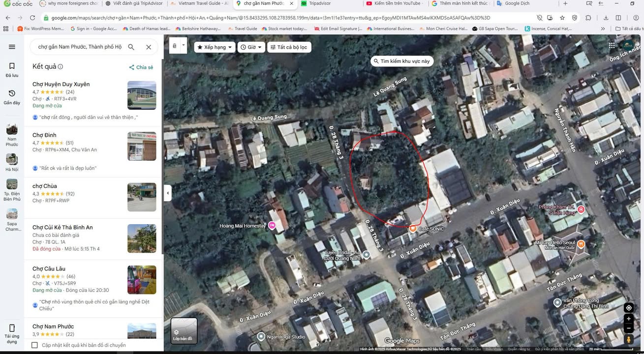Zoom in the map with plus button
Viewport: 644px width, 354px height.
pos(629,319)
